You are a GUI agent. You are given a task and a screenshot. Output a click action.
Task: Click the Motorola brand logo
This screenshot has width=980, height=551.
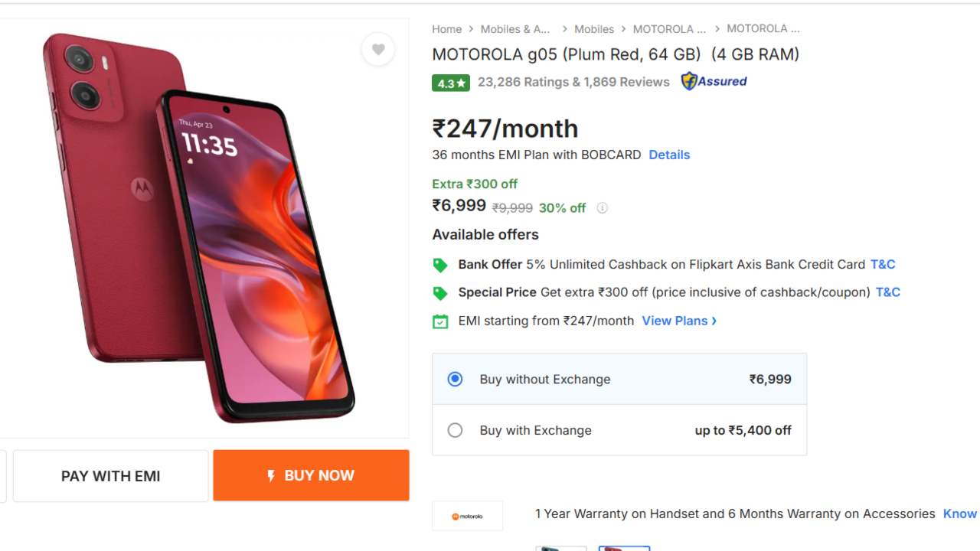(x=467, y=516)
